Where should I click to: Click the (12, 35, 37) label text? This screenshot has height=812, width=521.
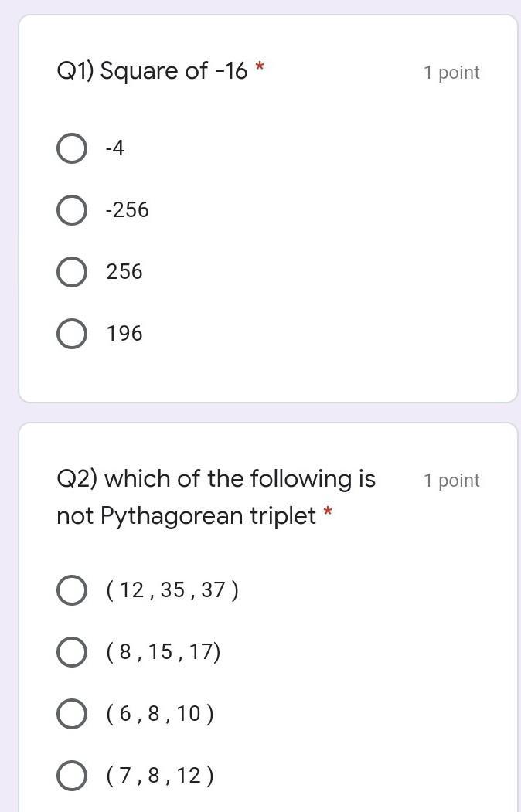click(173, 590)
